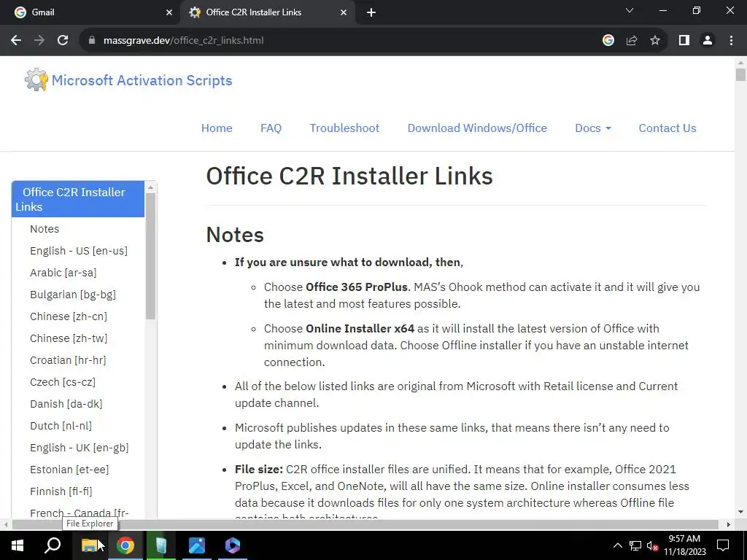Open the blue picture app in taskbar
The height and width of the screenshot is (560, 747).
[197, 545]
